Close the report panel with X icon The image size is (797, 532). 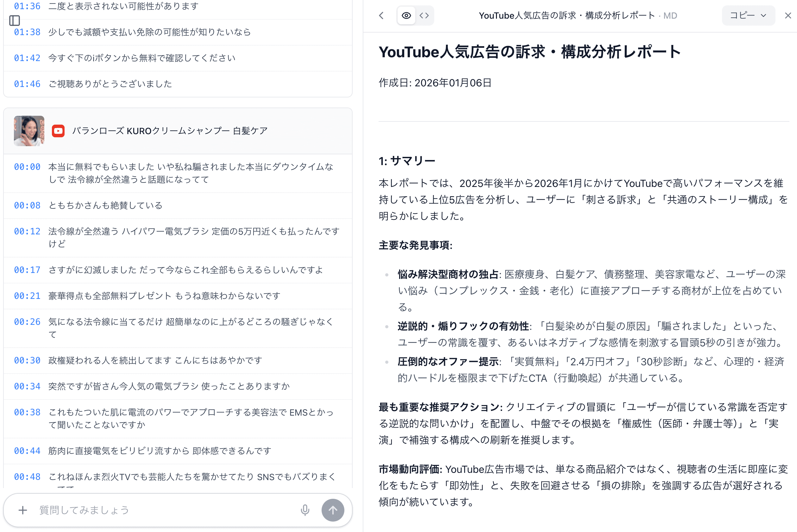tap(788, 15)
